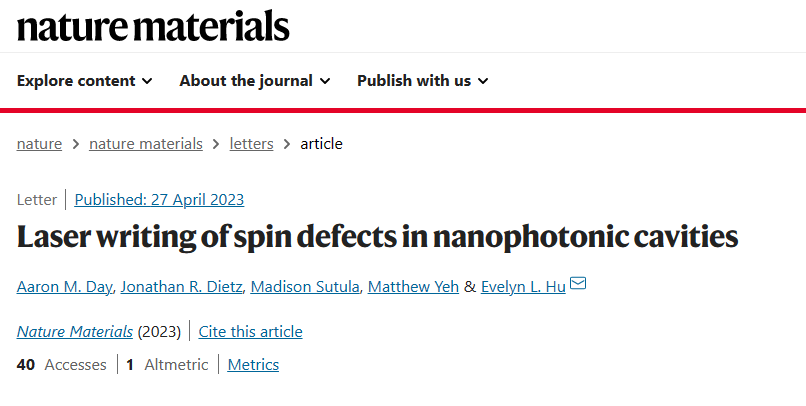Click chevron arrow next to About the journal
The height and width of the screenshot is (406, 806).
click(325, 81)
